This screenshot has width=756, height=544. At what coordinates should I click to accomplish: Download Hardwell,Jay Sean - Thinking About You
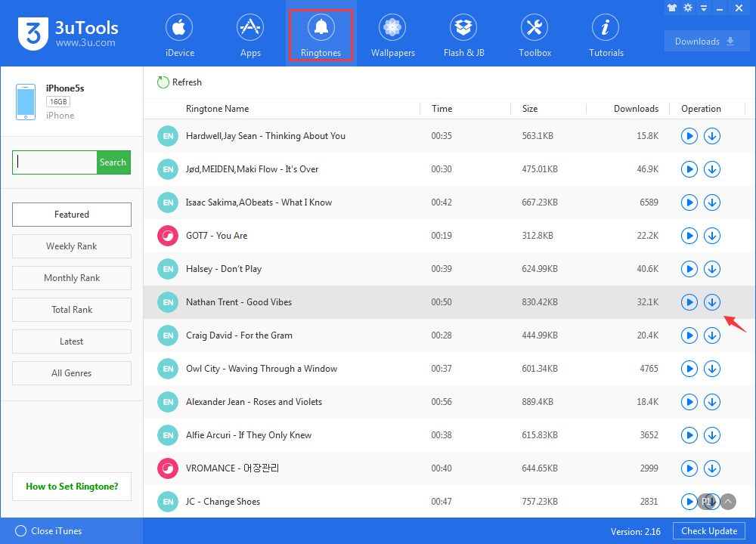click(712, 136)
